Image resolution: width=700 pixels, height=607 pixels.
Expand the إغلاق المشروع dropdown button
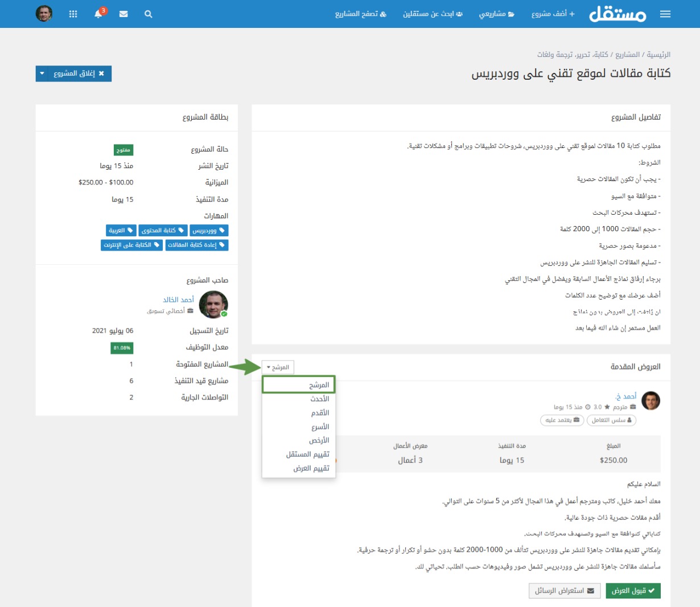click(x=42, y=73)
